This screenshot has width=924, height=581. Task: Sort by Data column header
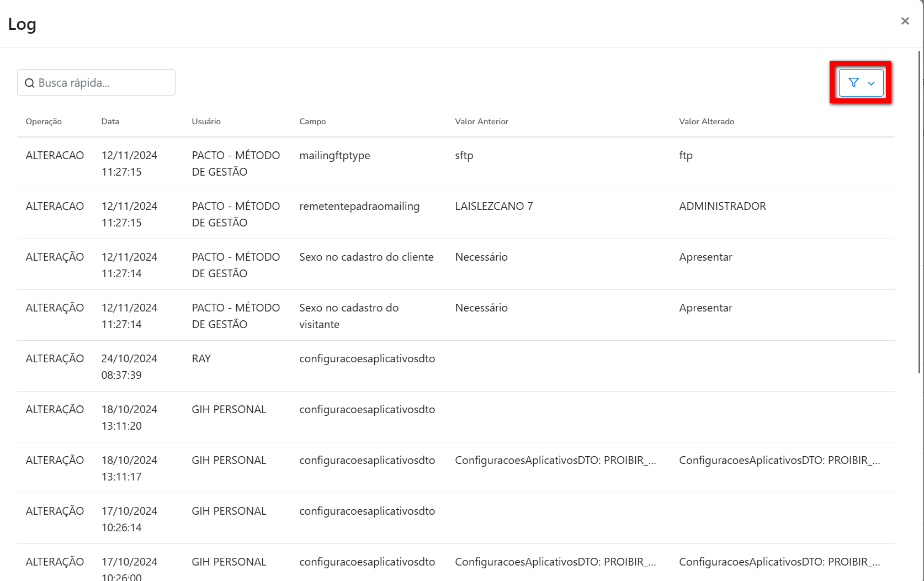point(110,122)
